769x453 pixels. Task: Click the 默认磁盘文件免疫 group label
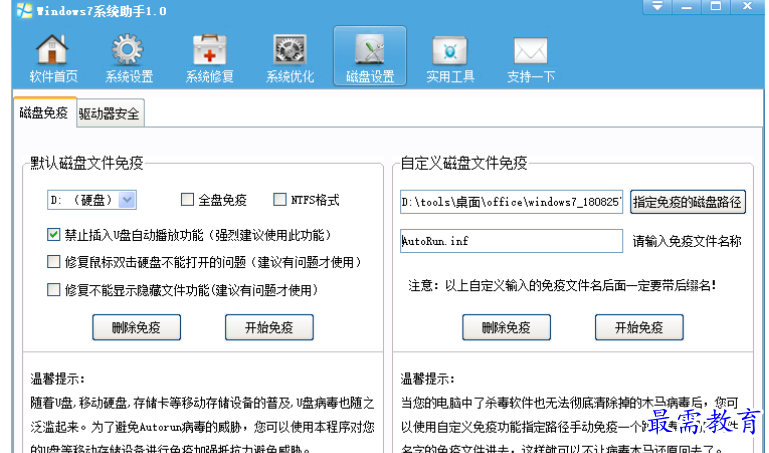[87, 163]
